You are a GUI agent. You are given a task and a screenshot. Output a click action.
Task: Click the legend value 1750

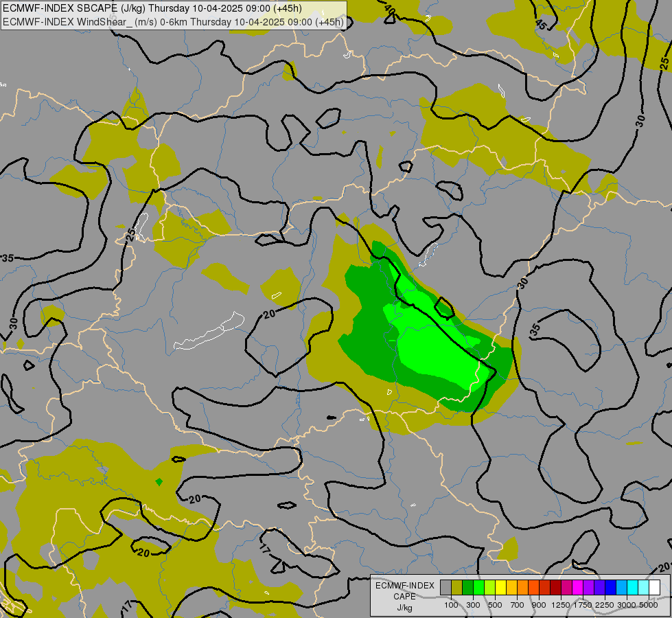[x=583, y=605]
